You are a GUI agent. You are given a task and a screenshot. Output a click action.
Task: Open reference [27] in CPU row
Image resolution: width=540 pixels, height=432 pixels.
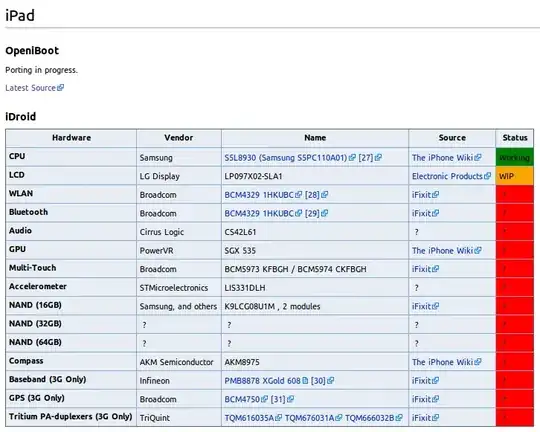click(x=370, y=158)
